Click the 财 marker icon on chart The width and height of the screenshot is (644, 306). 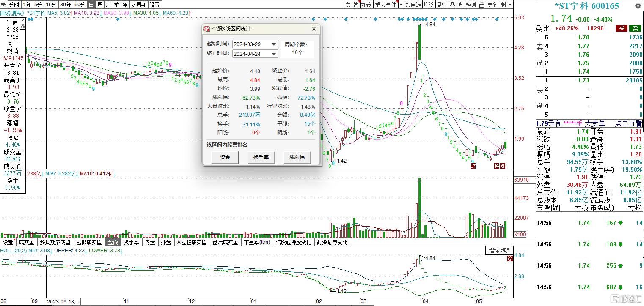coord(473,166)
